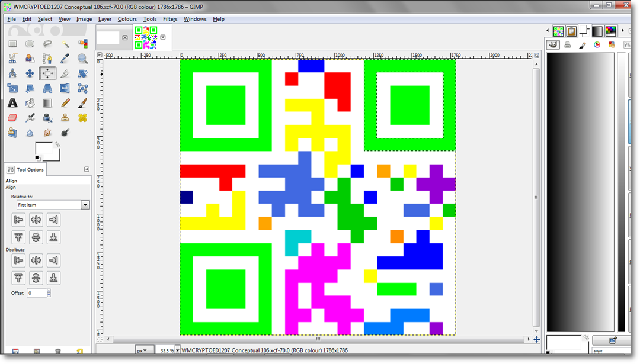Open the background colour swatch

[x=56, y=156]
